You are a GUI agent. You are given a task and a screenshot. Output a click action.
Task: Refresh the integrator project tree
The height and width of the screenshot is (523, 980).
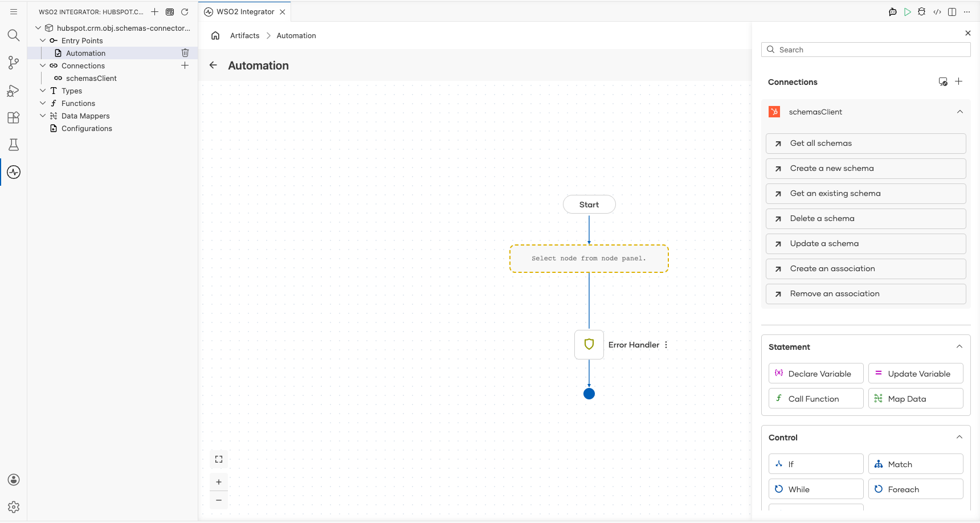[x=185, y=12]
